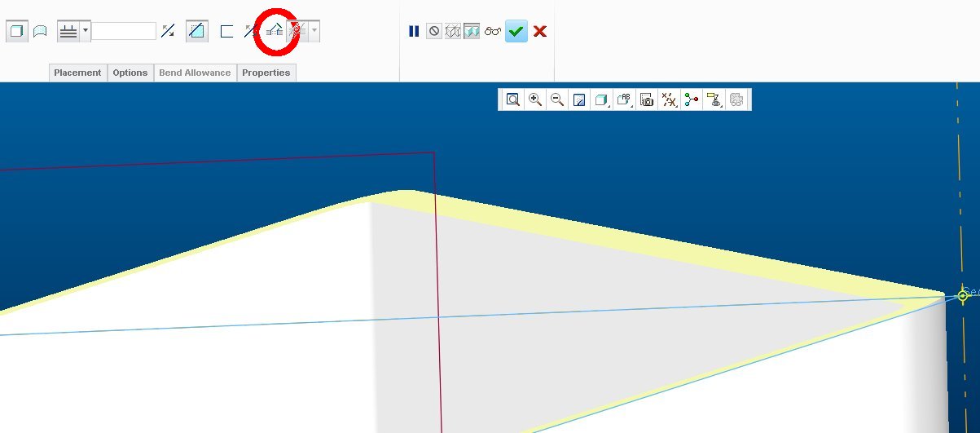Click the Repaint screen icon
Screen dimensions: 980x433
579,99
